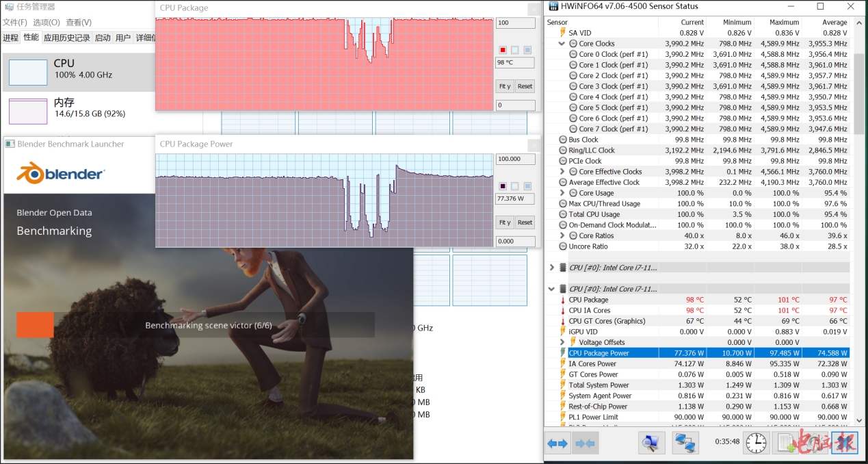
Task: Collapse the Core Clocks tree group
Action: click(562, 44)
